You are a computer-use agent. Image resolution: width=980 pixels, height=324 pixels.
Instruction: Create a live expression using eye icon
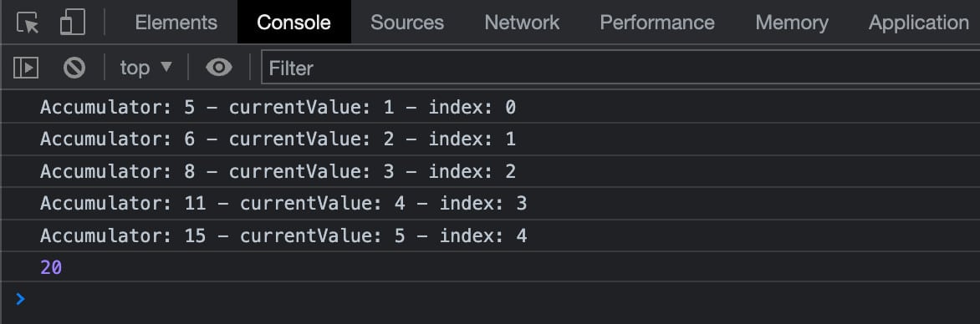pos(219,68)
